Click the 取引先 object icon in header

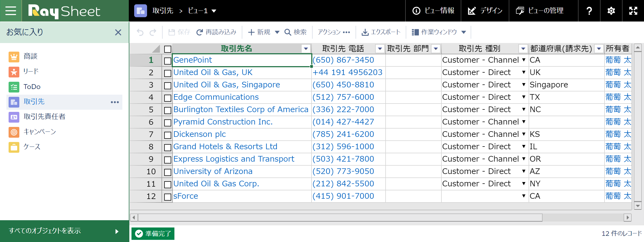click(141, 11)
